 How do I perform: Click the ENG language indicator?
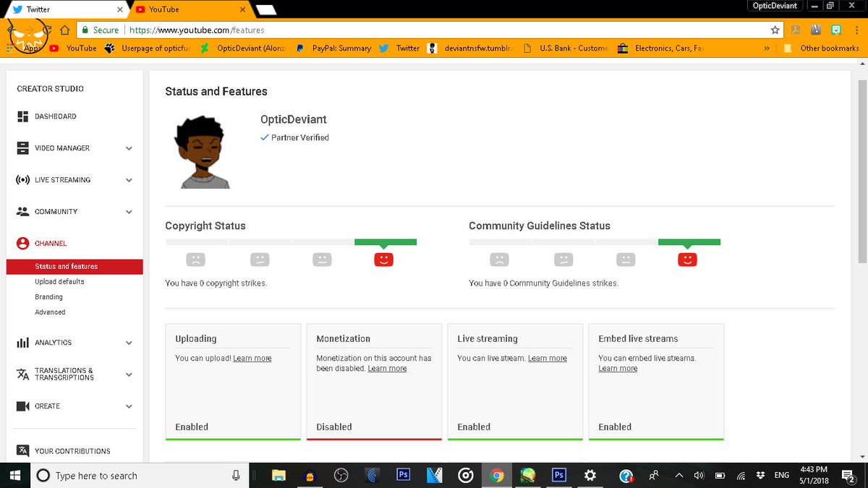tap(781, 476)
